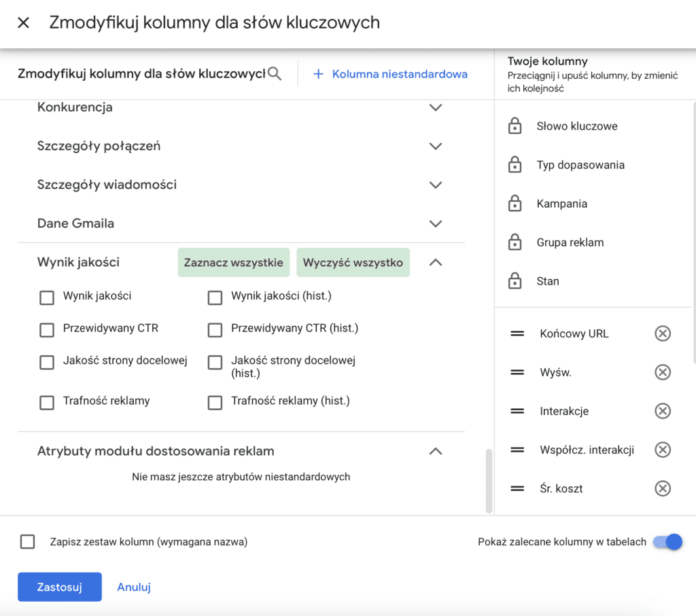Toggle Pokaż zalecane kolumny w tabelach
Screen dimensions: 696x616
667,542
